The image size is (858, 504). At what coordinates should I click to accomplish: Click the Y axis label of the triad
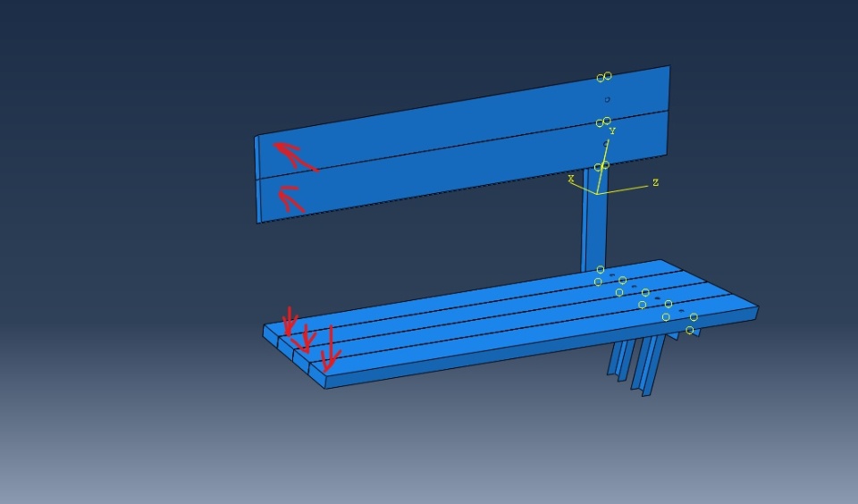[612, 130]
